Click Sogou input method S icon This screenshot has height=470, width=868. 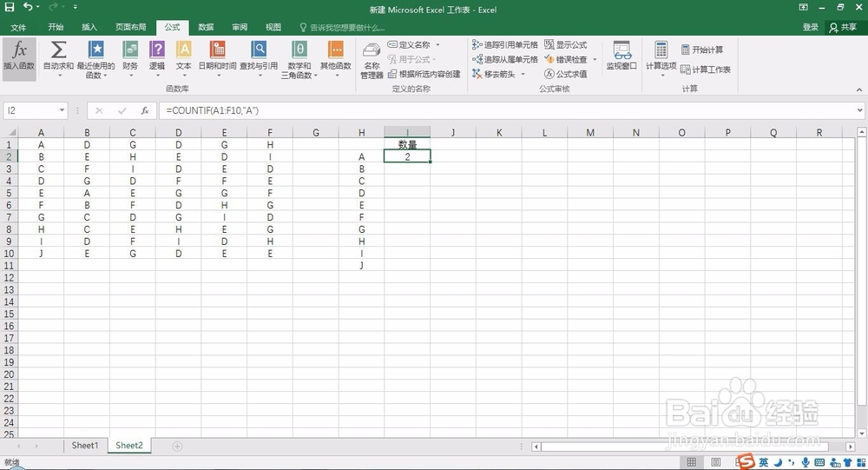pyautogui.click(x=746, y=461)
